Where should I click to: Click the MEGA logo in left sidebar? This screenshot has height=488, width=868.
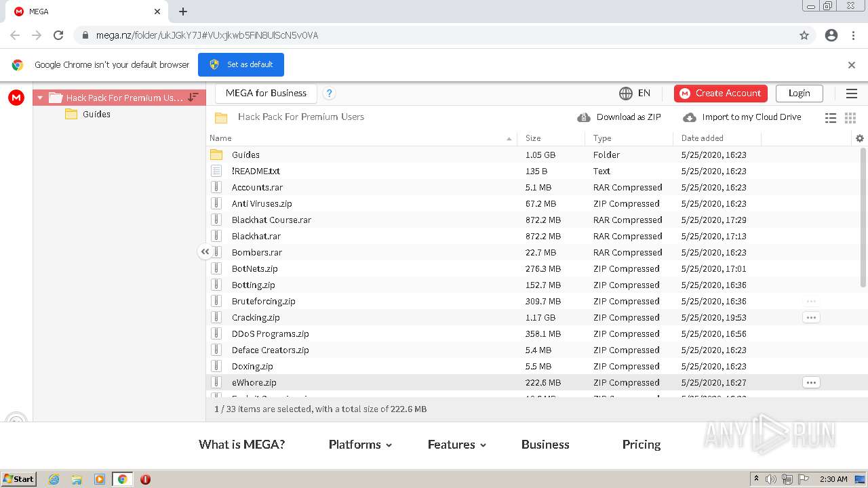pyautogui.click(x=16, y=98)
